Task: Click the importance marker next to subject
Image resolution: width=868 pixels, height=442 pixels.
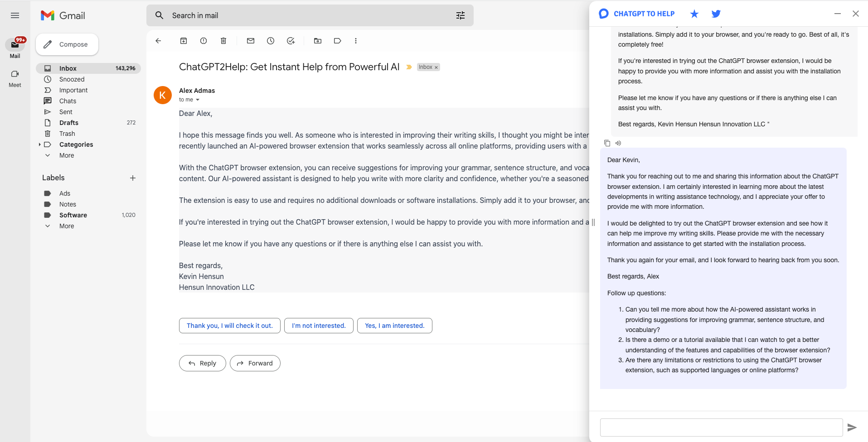Action: pyautogui.click(x=409, y=67)
